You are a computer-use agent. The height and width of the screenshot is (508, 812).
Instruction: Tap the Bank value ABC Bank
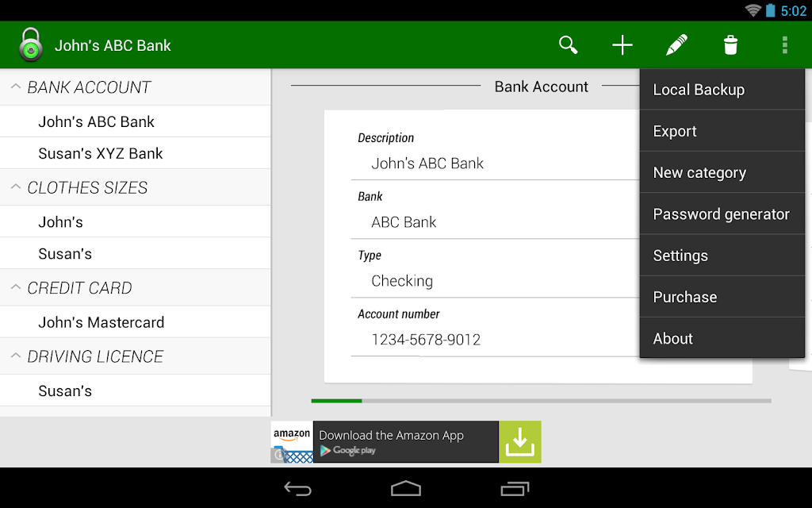pyautogui.click(x=404, y=222)
